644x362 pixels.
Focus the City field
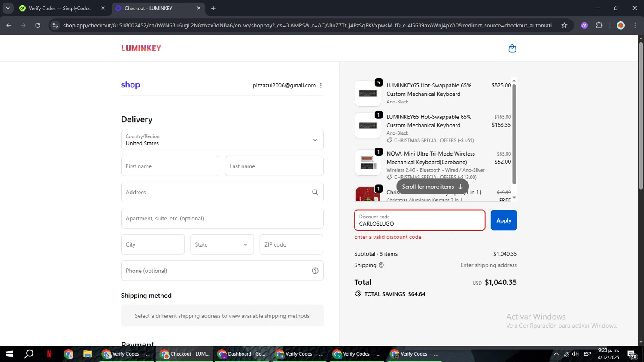pyautogui.click(x=153, y=244)
